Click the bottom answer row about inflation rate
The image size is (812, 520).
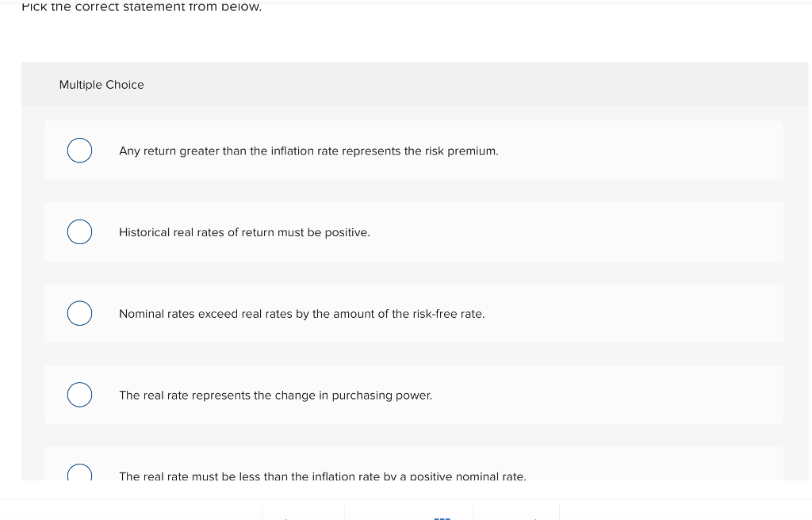(323, 476)
